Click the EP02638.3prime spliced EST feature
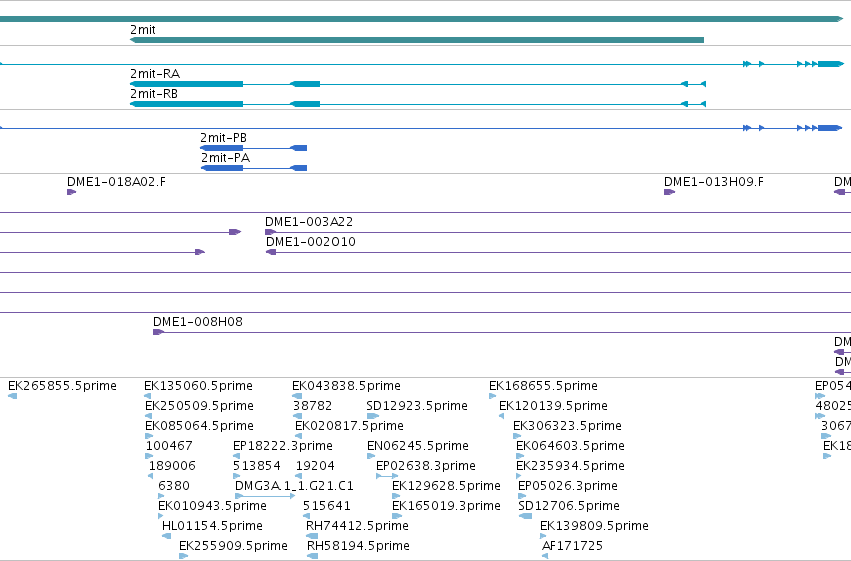 point(387,476)
